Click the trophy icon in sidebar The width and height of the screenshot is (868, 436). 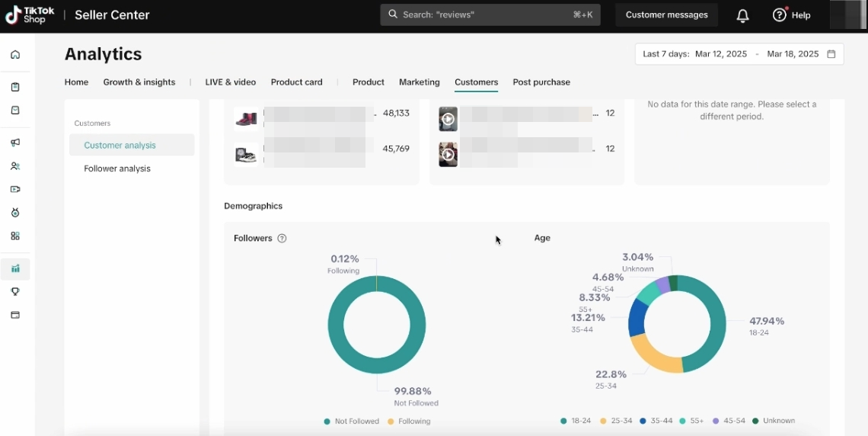[x=15, y=292]
